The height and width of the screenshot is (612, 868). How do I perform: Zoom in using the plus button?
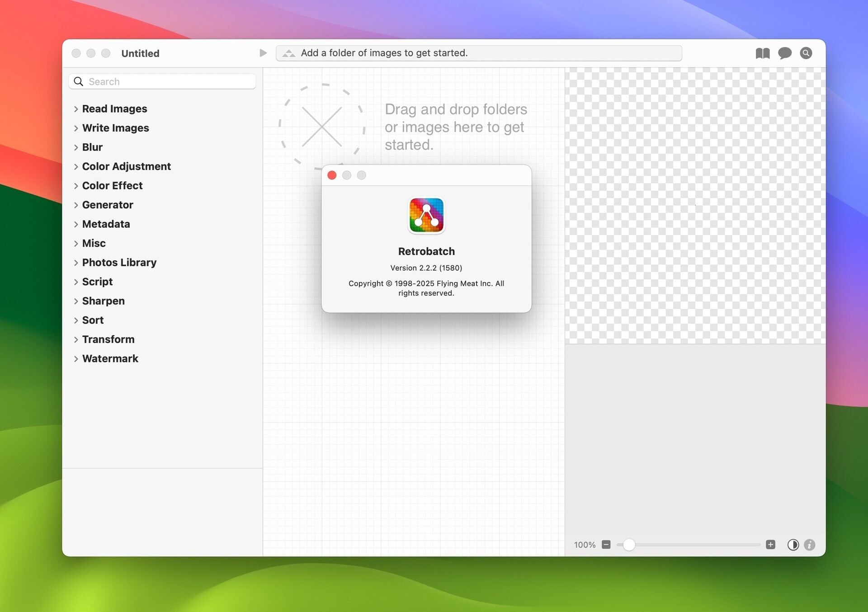(x=770, y=545)
